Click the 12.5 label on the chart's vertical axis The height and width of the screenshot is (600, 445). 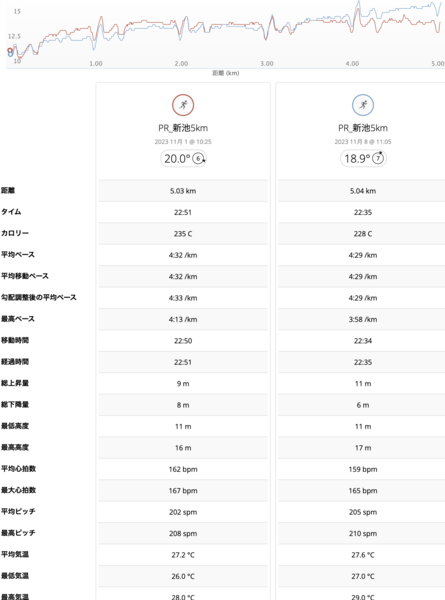point(14,36)
